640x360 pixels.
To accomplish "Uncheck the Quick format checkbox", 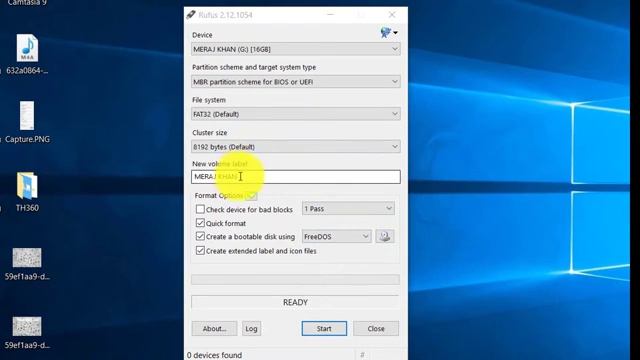I will [200, 223].
